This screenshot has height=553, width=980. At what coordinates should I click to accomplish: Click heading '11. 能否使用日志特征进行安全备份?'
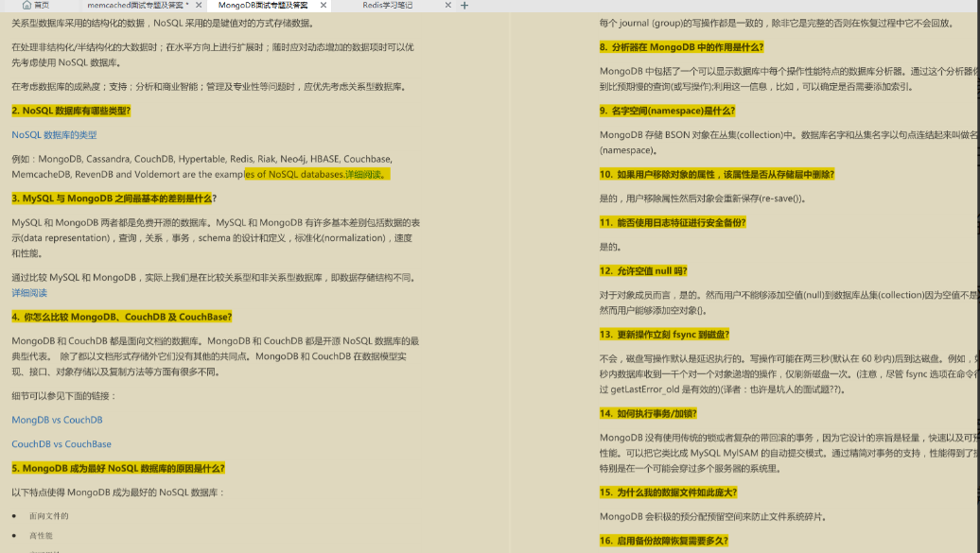tap(673, 222)
